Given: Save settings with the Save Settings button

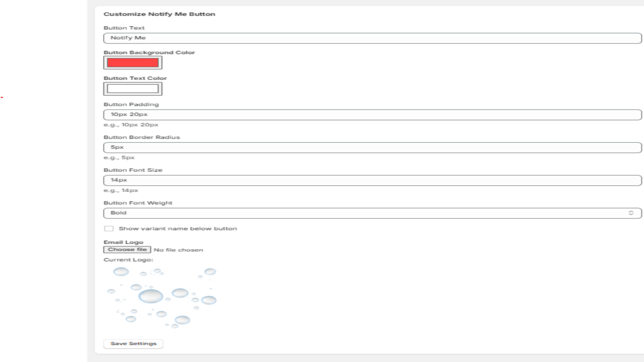Looking at the screenshot, I should coord(133,344).
